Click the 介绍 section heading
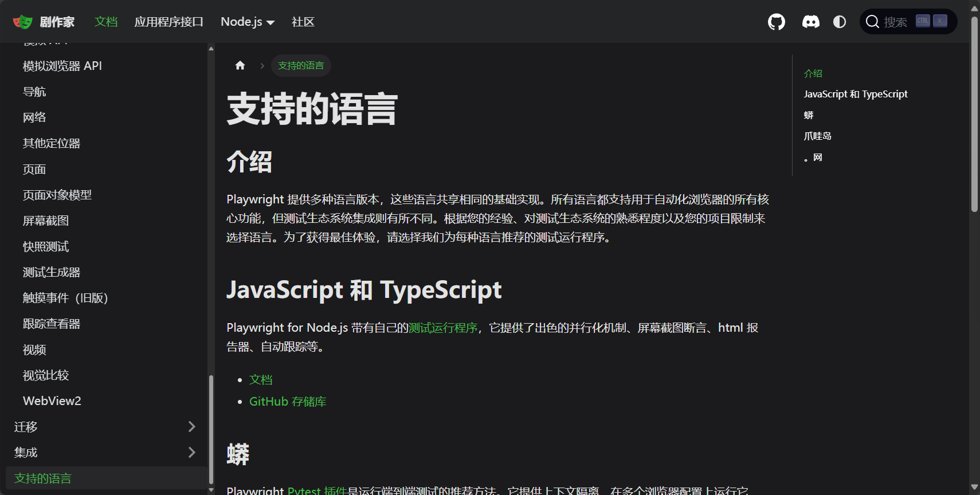Screen dimensions: 980x495 [249, 162]
